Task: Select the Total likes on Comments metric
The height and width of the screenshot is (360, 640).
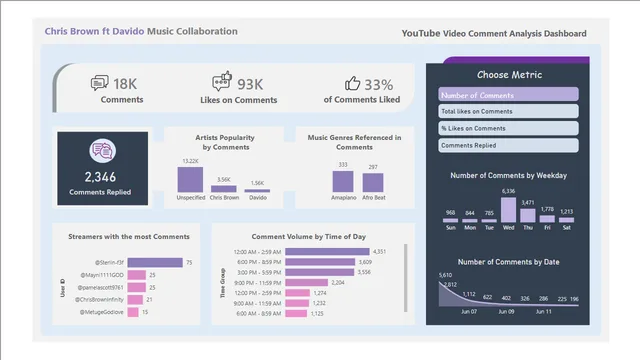Action: coord(508,111)
